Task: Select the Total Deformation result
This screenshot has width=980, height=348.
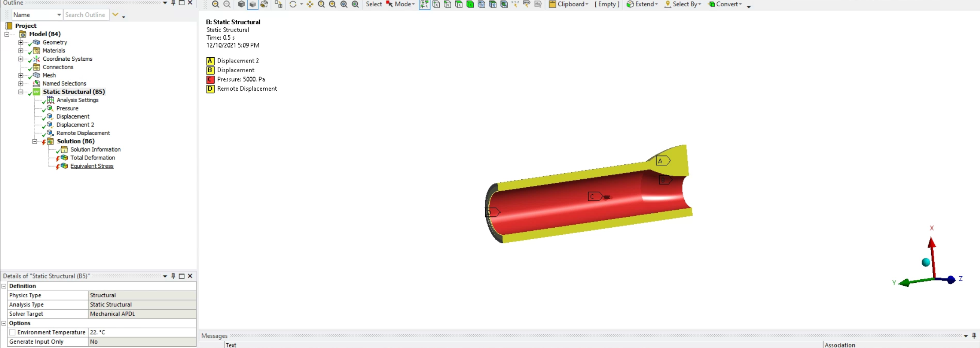Action: (x=93, y=158)
